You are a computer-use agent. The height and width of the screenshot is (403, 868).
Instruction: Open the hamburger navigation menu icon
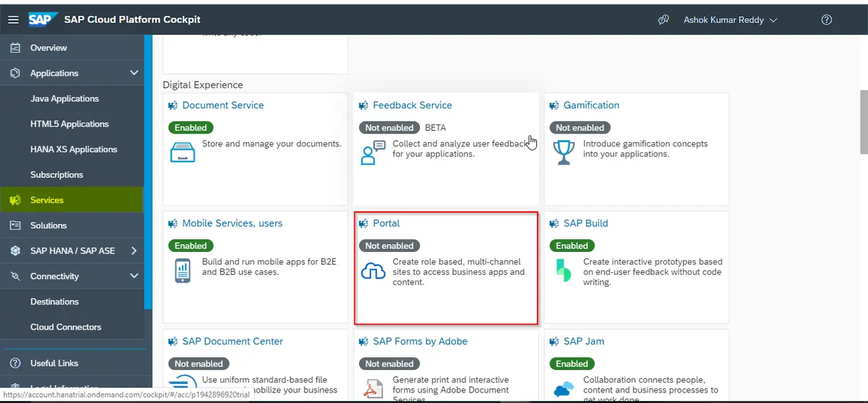(13, 20)
